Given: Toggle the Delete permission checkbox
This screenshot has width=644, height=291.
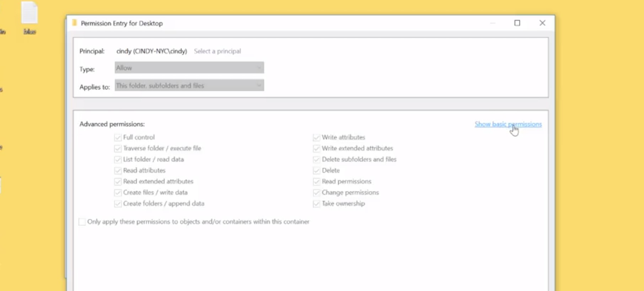Looking at the screenshot, I should pyautogui.click(x=316, y=170).
